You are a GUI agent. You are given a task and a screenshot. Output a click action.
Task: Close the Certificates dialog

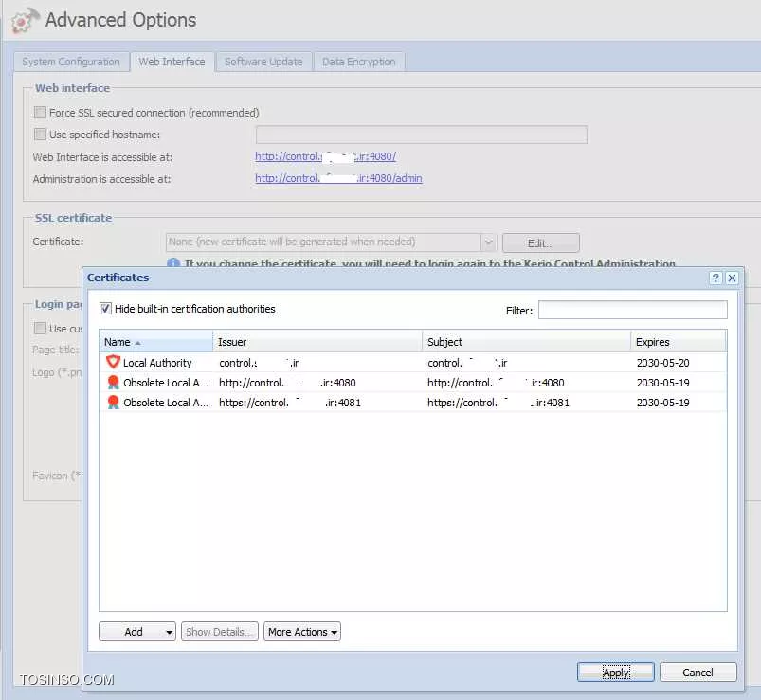(732, 278)
